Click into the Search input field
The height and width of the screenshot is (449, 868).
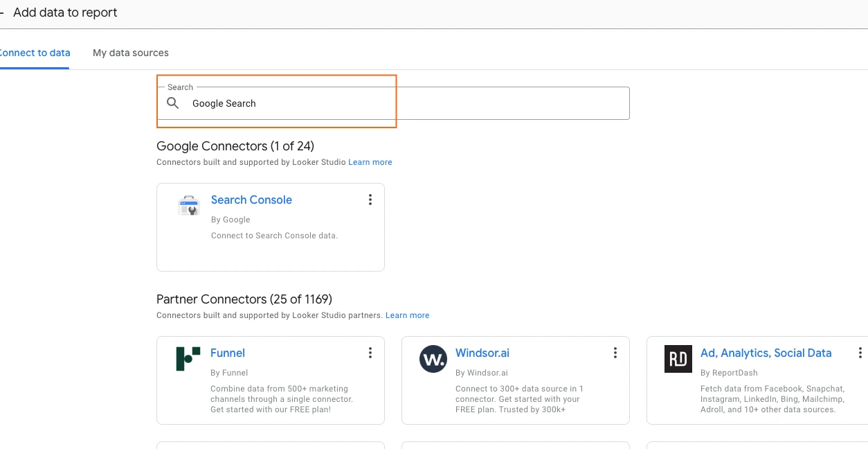pyautogui.click(x=393, y=103)
